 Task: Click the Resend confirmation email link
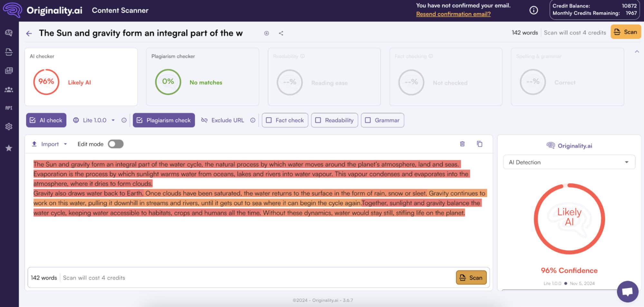pos(453,14)
